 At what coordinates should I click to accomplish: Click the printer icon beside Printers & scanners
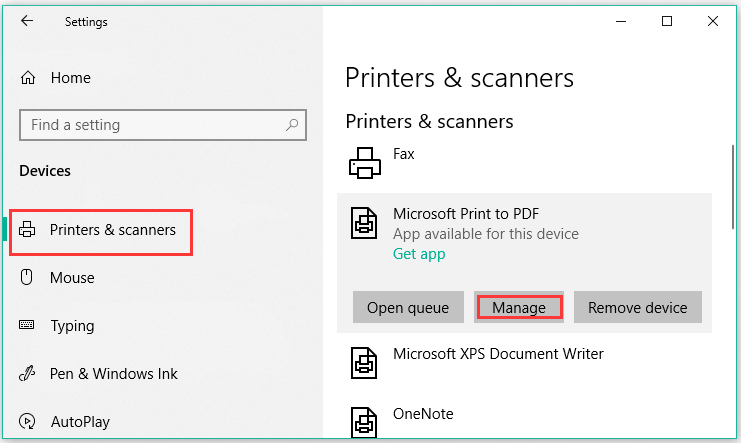pos(27,229)
